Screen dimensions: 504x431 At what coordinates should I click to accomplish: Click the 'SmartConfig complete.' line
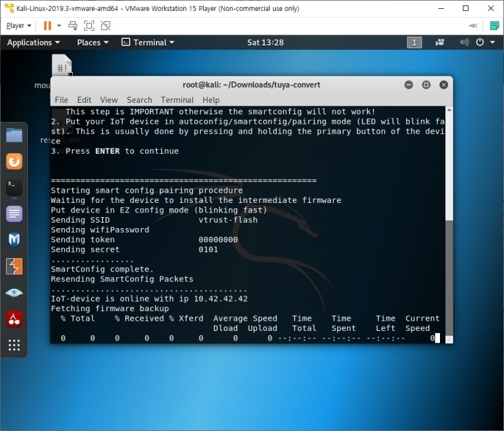tap(102, 269)
